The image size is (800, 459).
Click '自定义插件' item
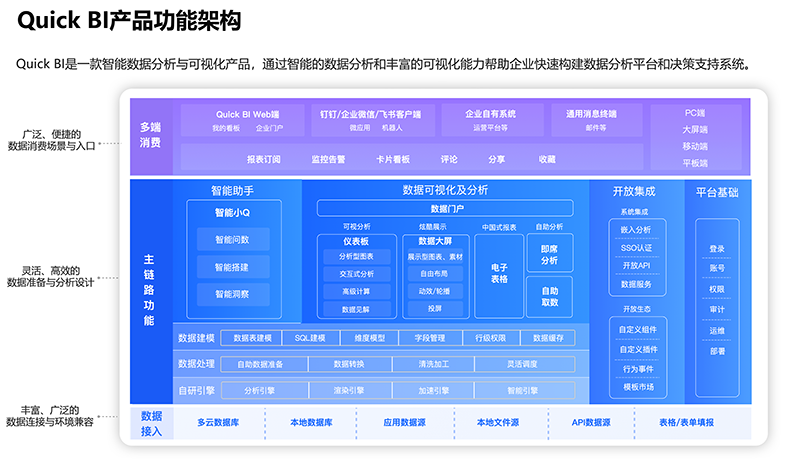click(x=639, y=350)
